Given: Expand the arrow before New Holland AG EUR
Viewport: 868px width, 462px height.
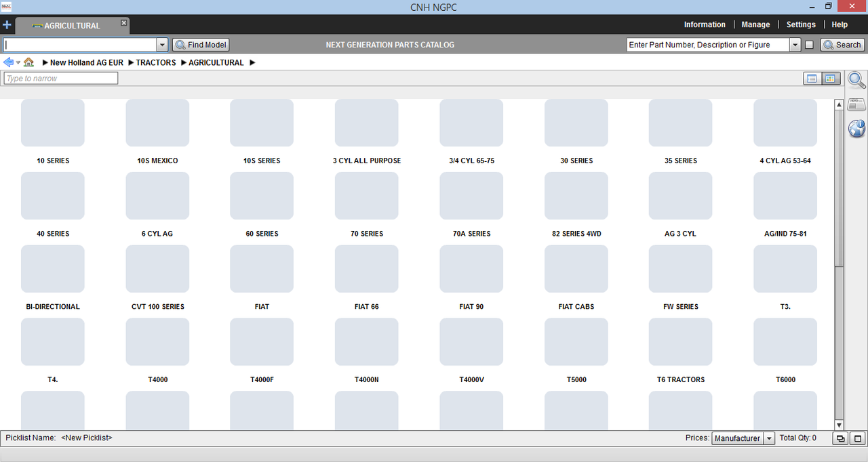Looking at the screenshot, I should coord(45,62).
